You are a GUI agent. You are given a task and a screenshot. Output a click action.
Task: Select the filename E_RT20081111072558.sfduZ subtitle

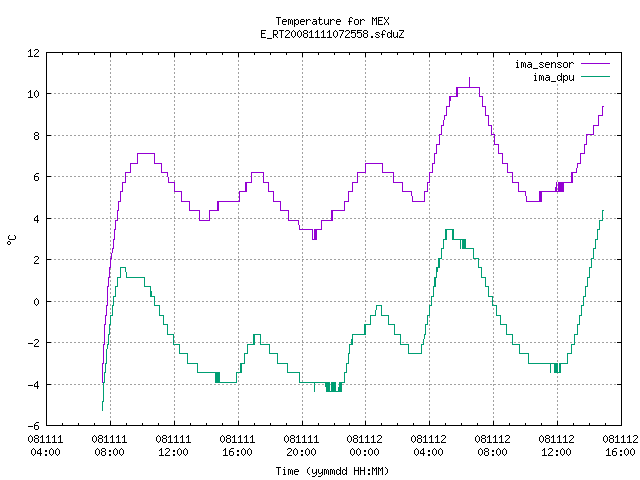coord(332,34)
